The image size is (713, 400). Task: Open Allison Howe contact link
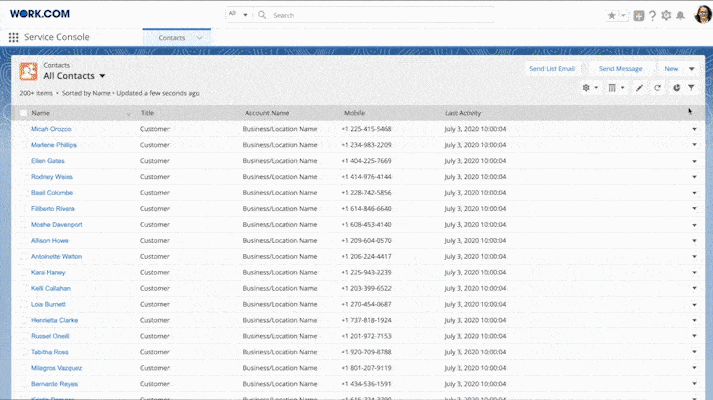pos(50,240)
